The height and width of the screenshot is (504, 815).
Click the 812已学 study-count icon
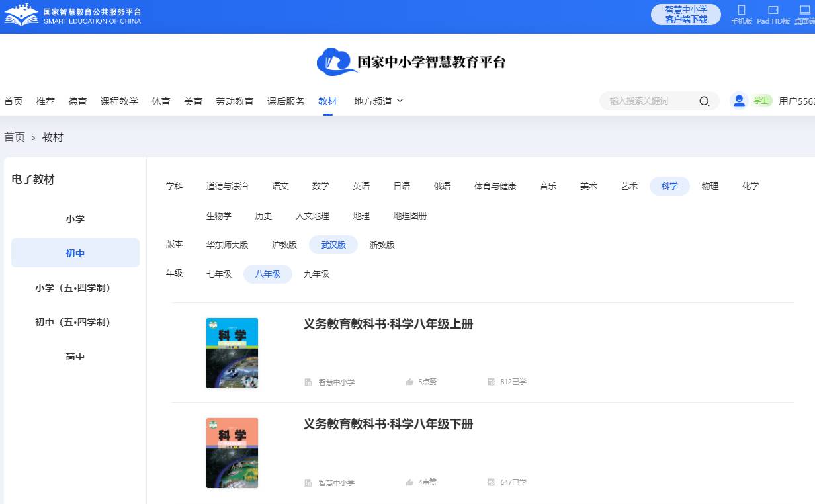tap(491, 382)
